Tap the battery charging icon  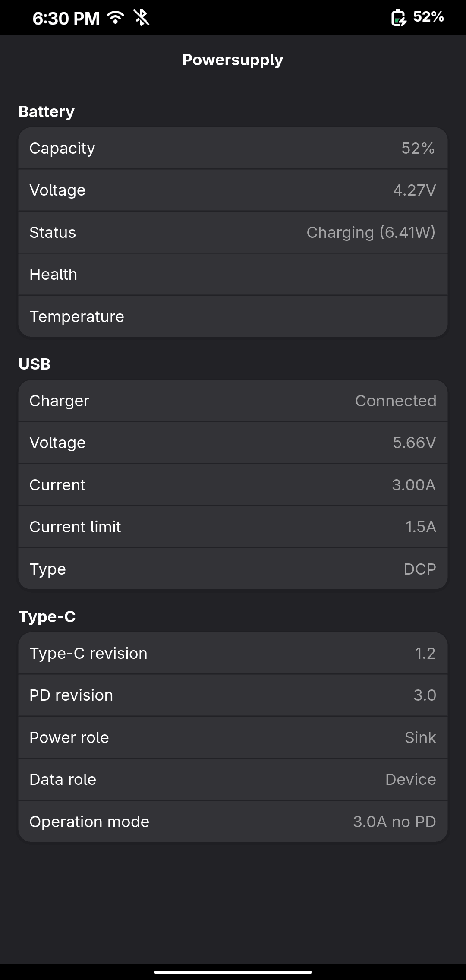399,17
